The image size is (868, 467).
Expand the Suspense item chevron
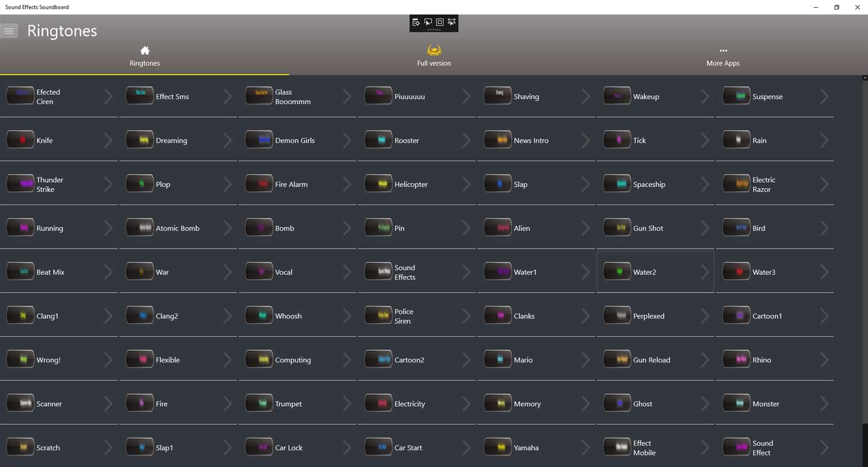point(824,97)
